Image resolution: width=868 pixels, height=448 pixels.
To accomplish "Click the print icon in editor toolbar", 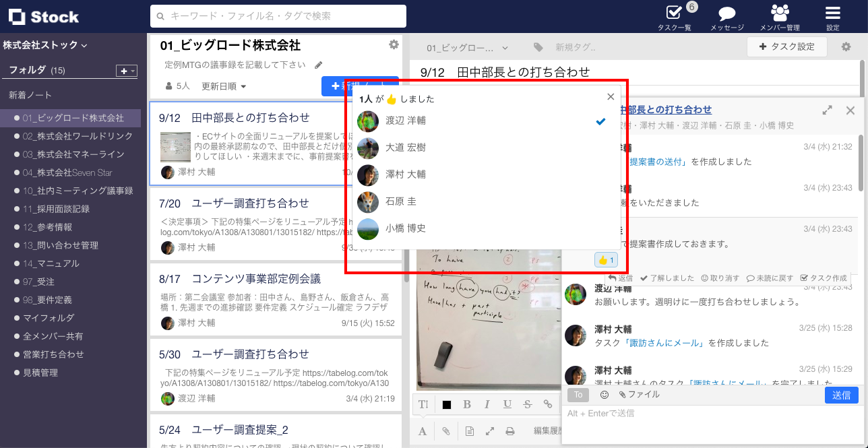I will coord(510,431).
